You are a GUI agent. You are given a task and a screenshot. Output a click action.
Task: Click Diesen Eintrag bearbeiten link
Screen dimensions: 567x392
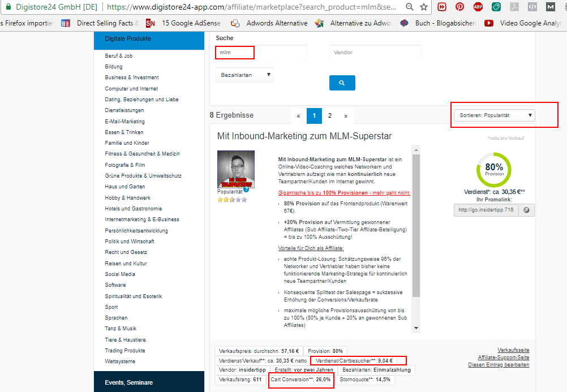click(x=499, y=365)
